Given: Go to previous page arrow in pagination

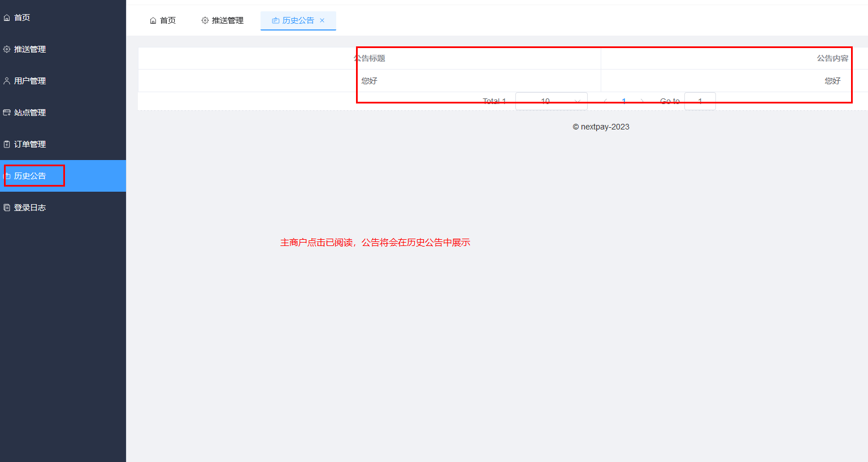Looking at the screenshot, I should click(606, 101).
